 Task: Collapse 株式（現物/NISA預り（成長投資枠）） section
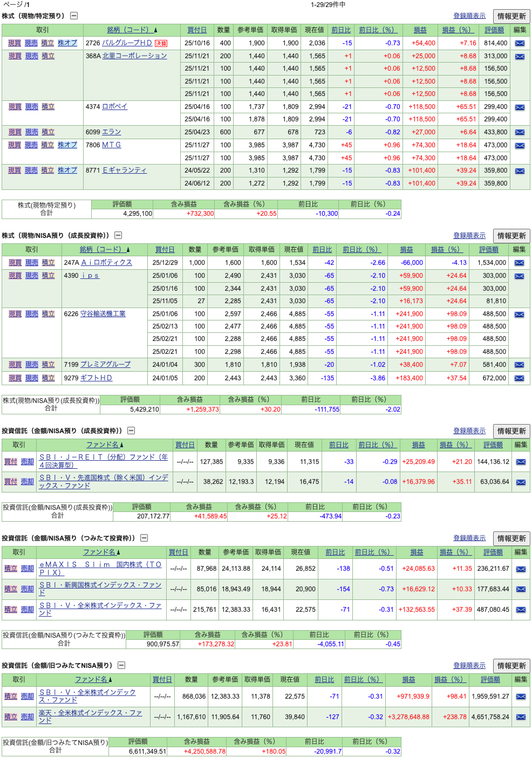pyautogui.click(x=118, y=235)
